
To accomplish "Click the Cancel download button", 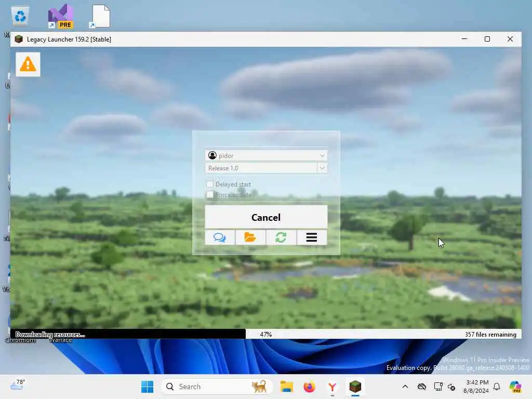I will pos(266,217).
